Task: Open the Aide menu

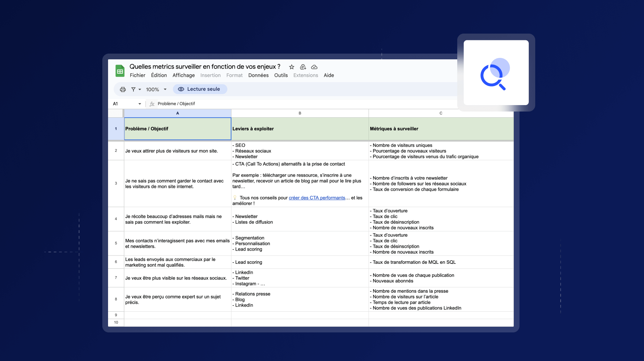Action: 329,75
